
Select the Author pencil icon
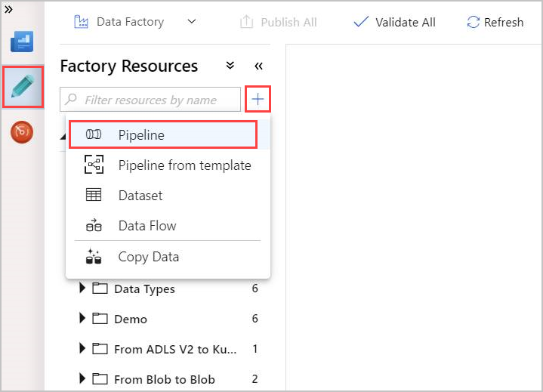click(x=23, y=87)
